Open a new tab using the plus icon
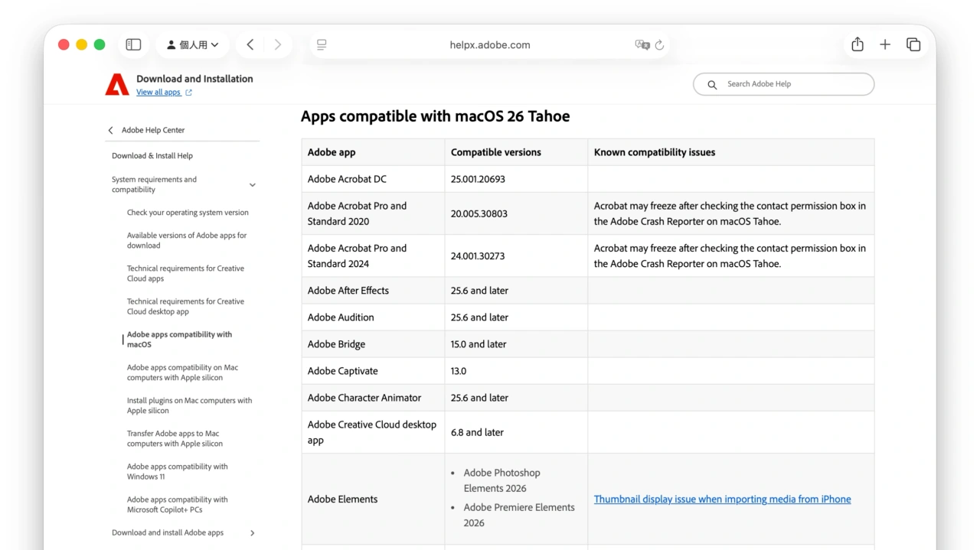 pos(885,44)
